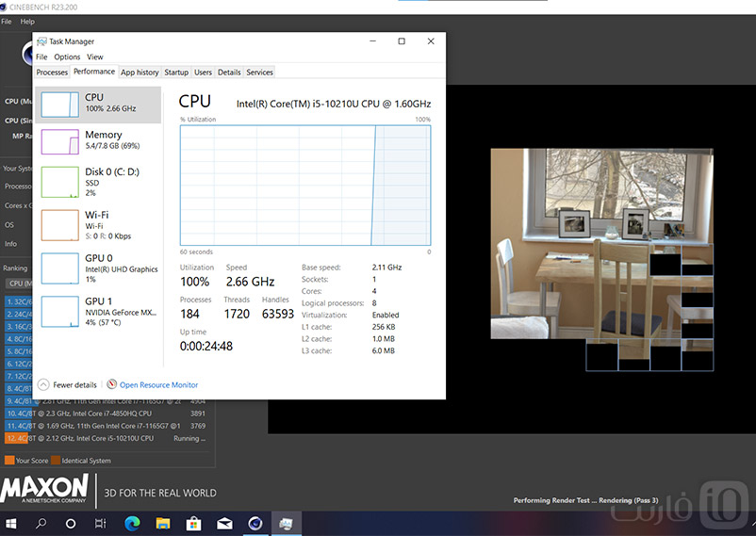Screen dimensions: 756x536
Task: Select running row 12 Core i5-10210U
Action: 107,439
